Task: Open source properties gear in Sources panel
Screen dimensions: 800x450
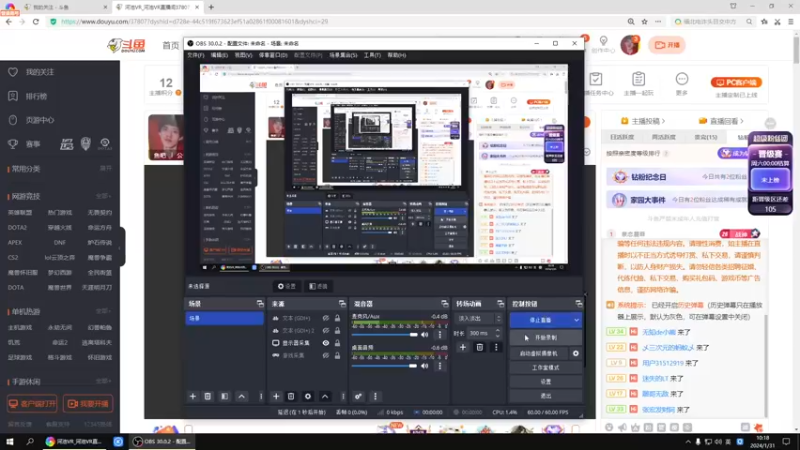Action: click(308, 396)
